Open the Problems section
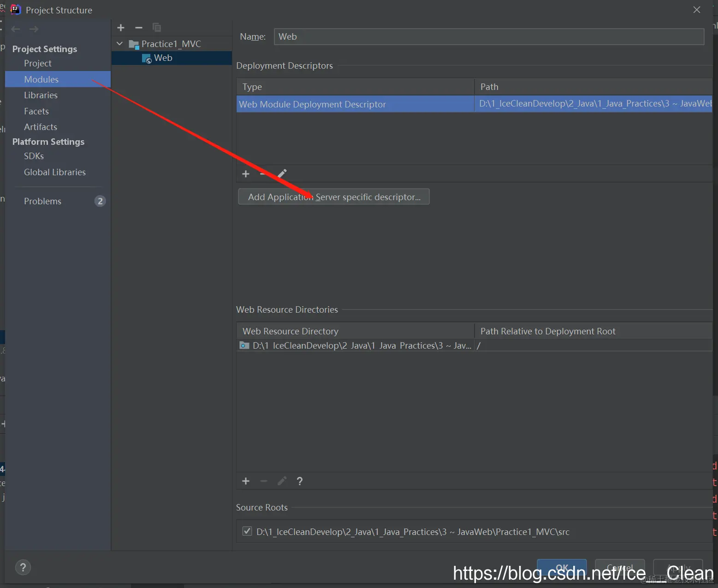The height and width of the screenshot is (588, 718). [42, 201]
